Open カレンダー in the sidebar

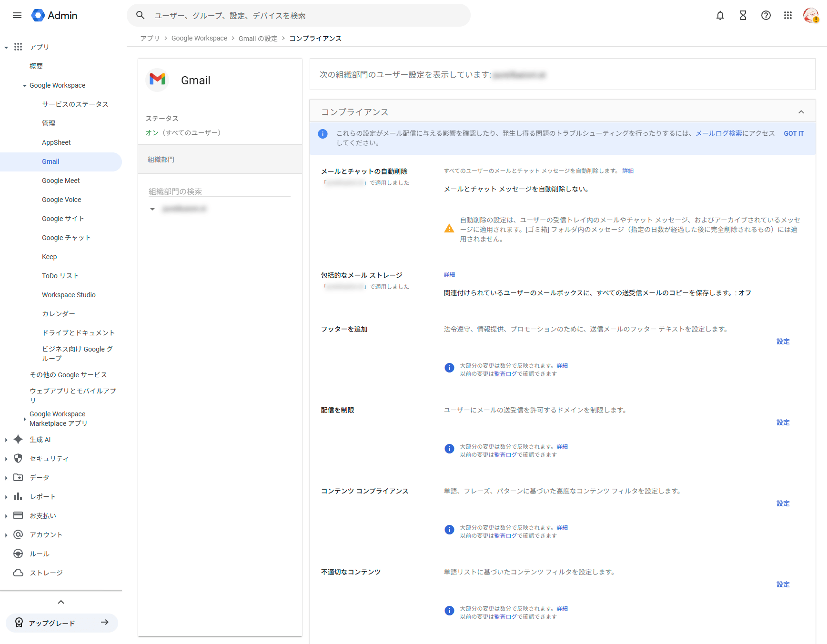click(x=58, y=314)
